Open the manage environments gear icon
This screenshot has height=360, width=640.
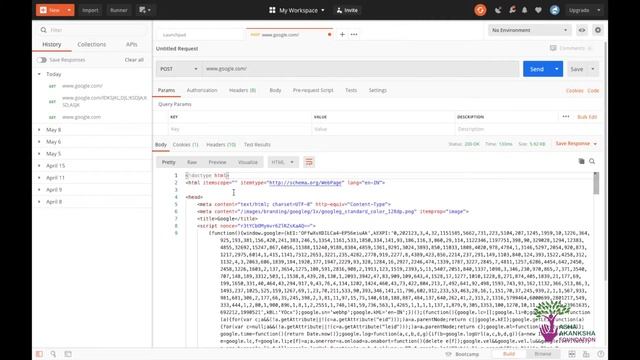point(598,30)
